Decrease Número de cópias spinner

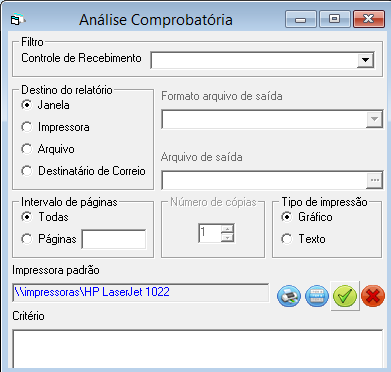(228, 237)
